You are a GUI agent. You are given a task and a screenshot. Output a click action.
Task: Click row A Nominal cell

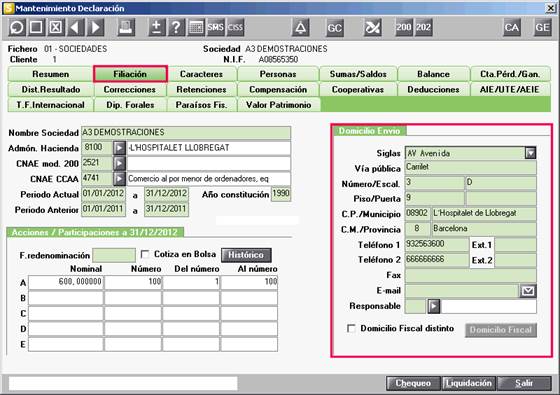tap(66, 282)
